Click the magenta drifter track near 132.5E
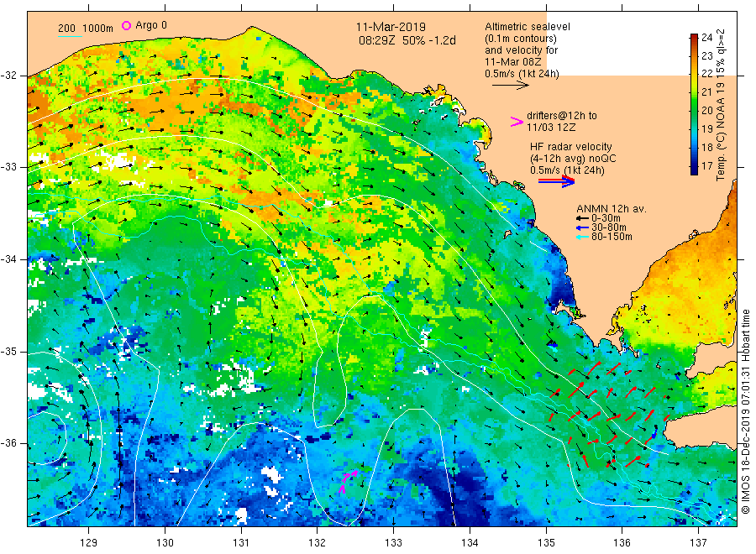This screenshot has width=756, height=554. (x=349, y=480)
